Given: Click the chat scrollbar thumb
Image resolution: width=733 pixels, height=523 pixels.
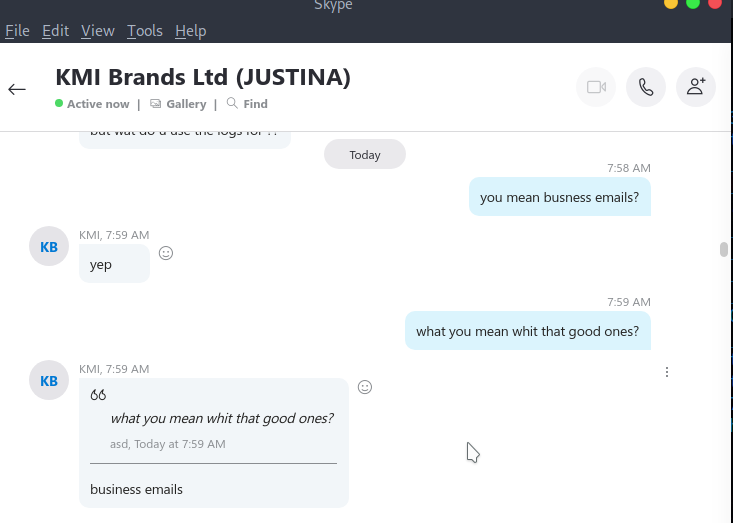Looking at the screenshot, I should coord(724,250).
